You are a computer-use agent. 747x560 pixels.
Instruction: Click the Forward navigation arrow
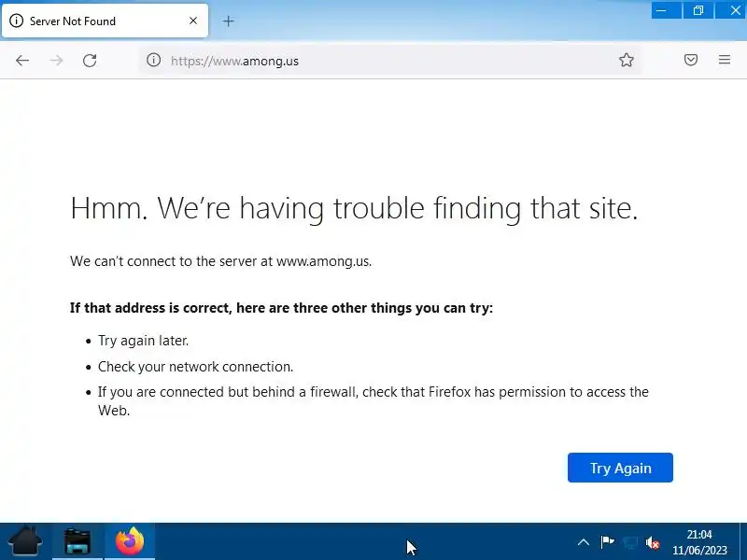[x=56, y=61]
